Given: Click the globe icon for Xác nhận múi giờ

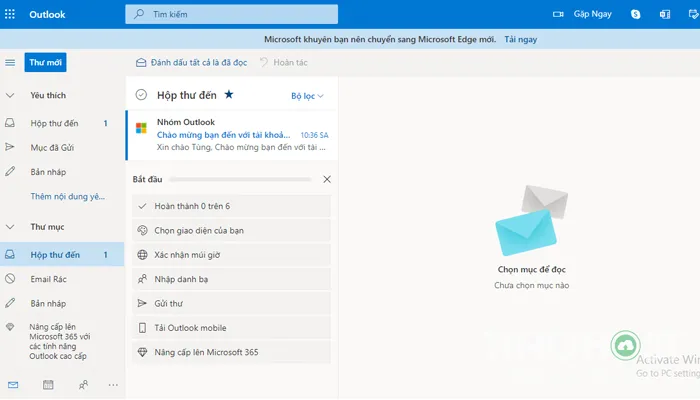Looking at the screenshot, I should click(142, 255).
